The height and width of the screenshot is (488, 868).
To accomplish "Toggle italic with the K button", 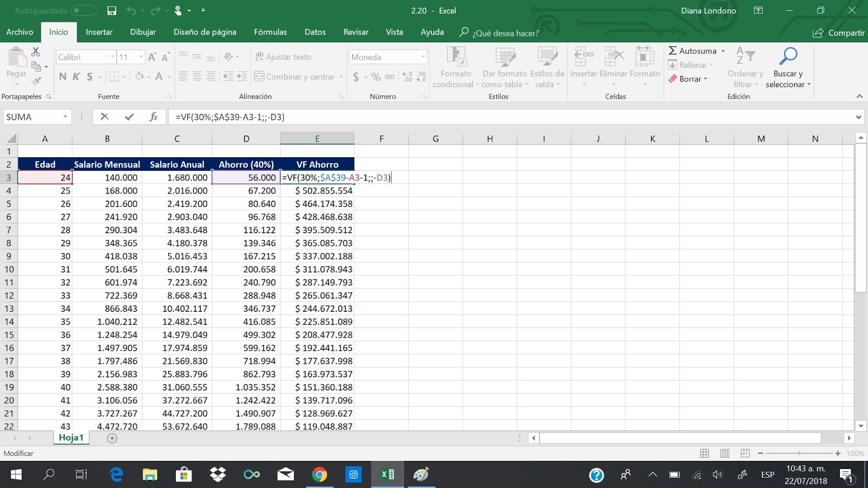I will (x=75, y=76).
